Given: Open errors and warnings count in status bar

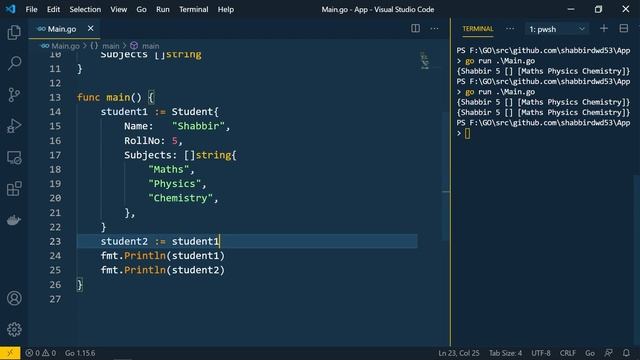Looking at the screenshot, I should click(x=40, y=353).
